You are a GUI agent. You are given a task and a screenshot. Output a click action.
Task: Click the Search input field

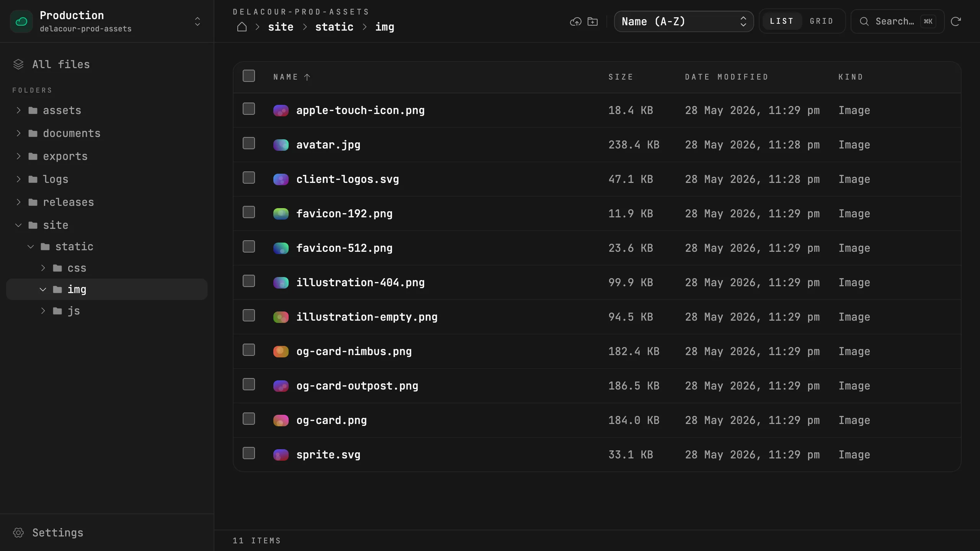[897, 21]
